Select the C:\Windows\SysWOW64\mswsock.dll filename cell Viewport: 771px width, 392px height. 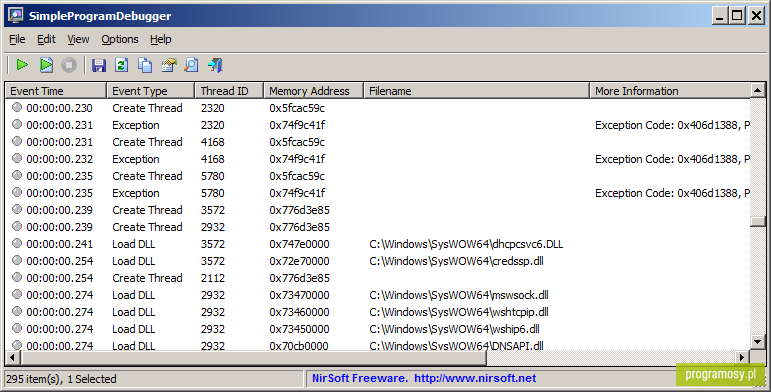pyautogui.click(x=459, y=295)
